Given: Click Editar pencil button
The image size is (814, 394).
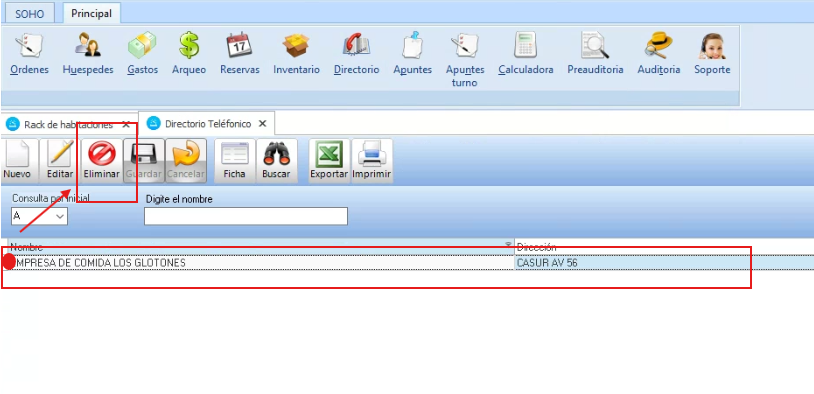Looking at the screenshot, I should pyautogui.click(x=60, y=161).
